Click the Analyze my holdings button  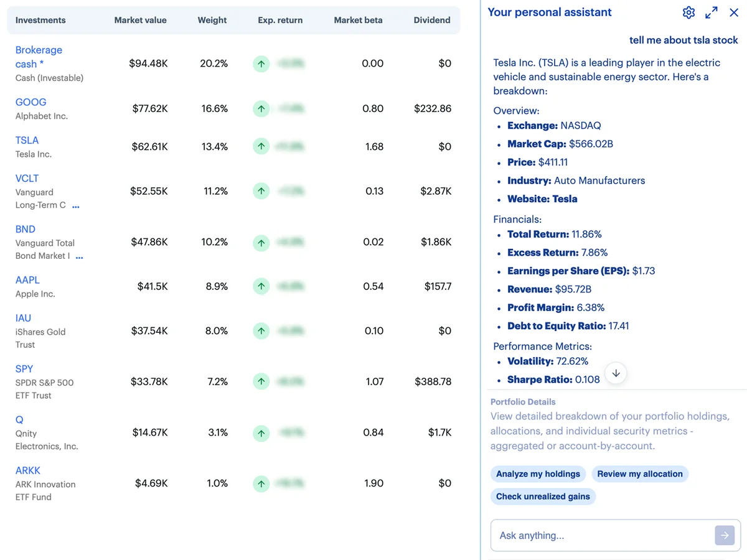click(538, 474)
